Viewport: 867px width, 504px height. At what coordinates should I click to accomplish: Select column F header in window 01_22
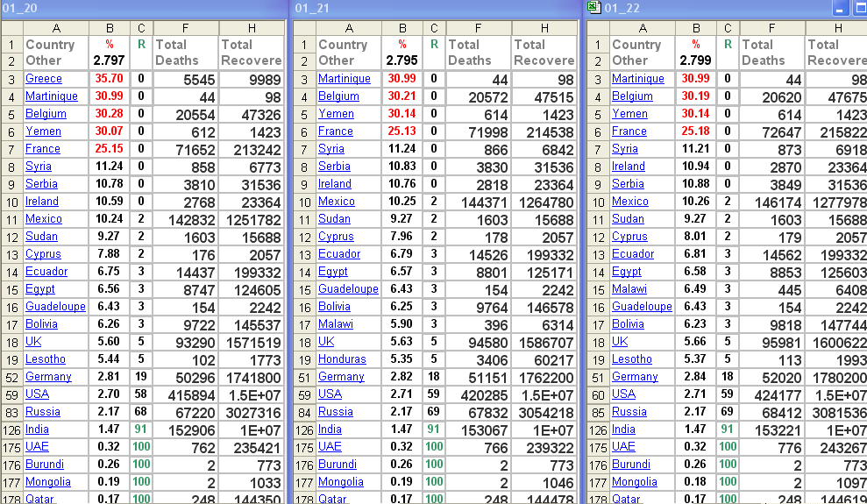[x=772, y=28]
